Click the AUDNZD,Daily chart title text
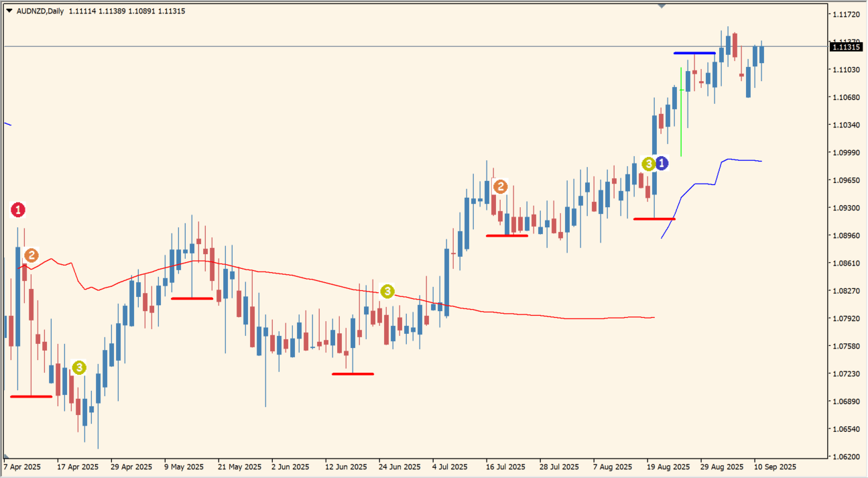The width and height of the screenshot is (868, 478). [40, 11]
